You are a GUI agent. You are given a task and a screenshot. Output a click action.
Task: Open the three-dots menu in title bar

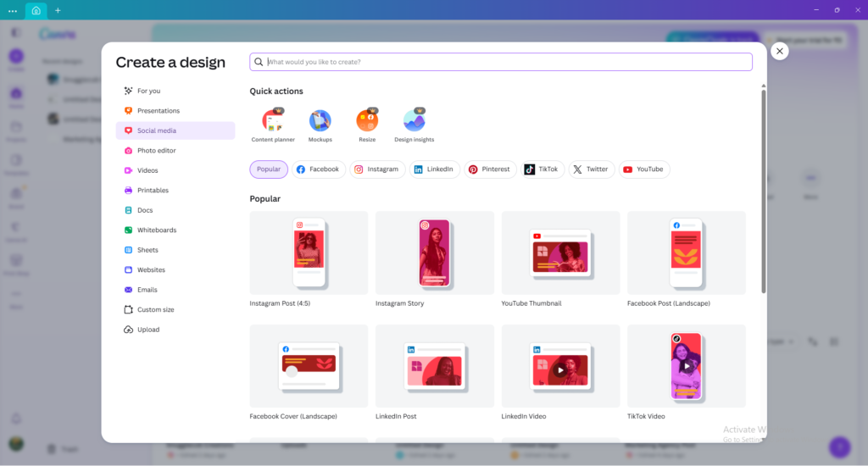click(12, 10)
